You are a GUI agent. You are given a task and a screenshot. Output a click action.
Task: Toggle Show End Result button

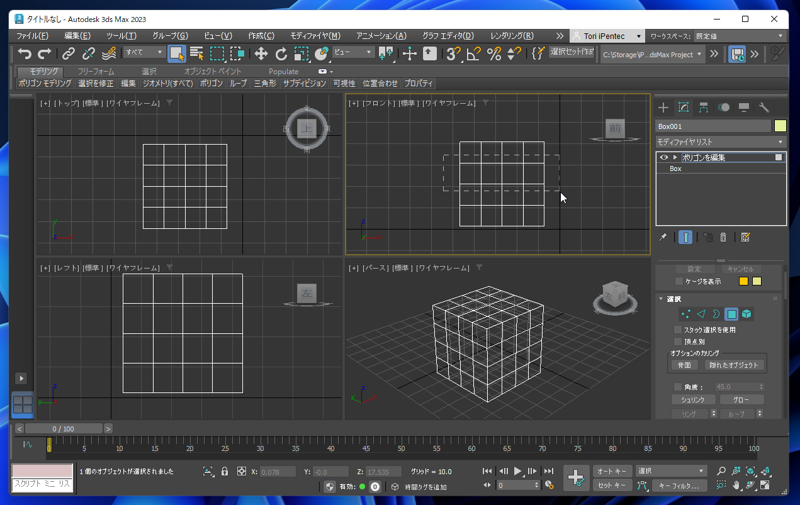(685, 237)
